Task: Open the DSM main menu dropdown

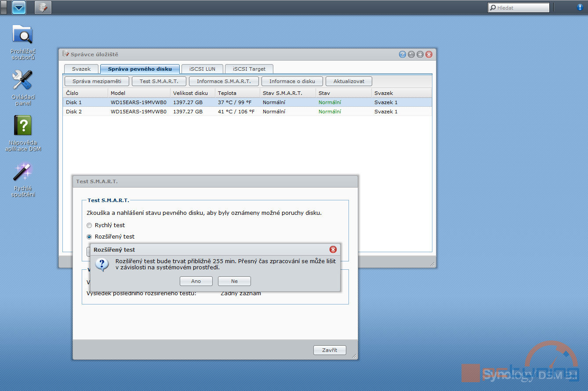Action: 19,7
